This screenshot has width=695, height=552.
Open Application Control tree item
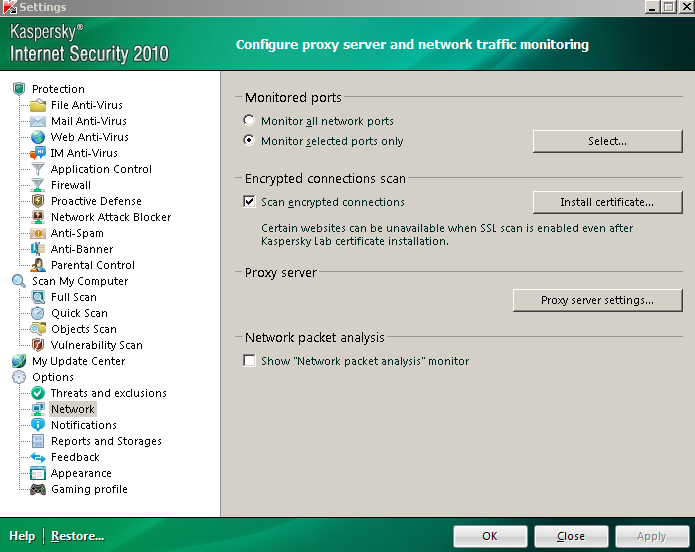pyautogui.click(x=101, y=169)
